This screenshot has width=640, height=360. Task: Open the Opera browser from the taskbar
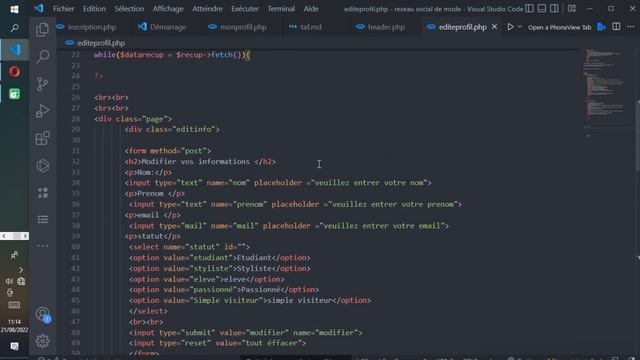pyautogui.click(x=14, y=72)
